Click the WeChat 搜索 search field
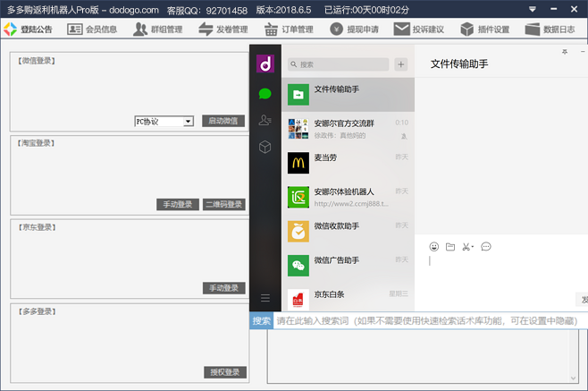Screen dimensions: 588x391 pyautogui.click(x=339, y=64)
